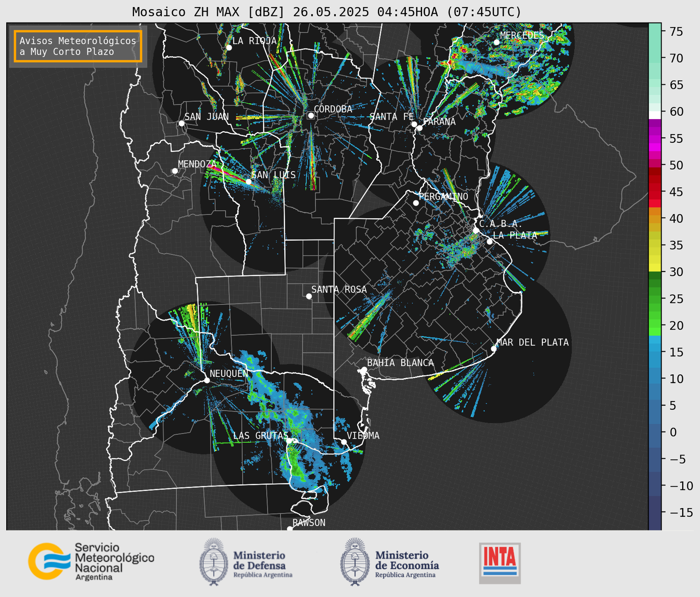Click the Córdoba city marker

311,115
